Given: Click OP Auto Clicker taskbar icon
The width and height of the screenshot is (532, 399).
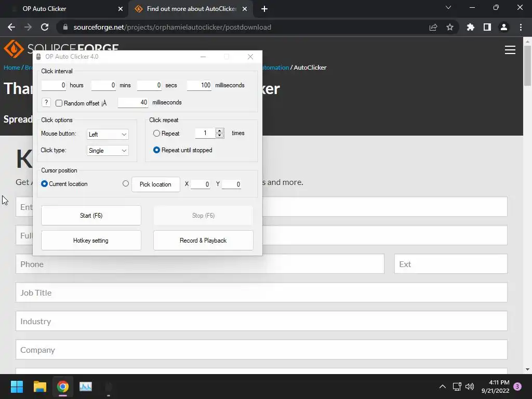Looking at the screenshot, I should pyautogui.click(x=109, y=387).
